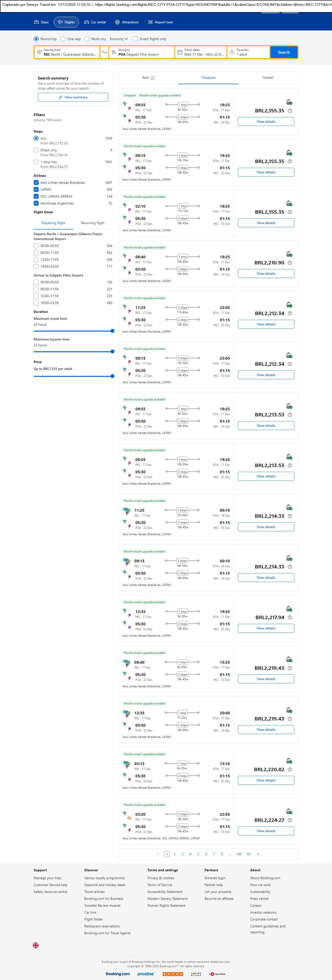Open the Economy cabin class dropdown
This screenshot has height=980, width=332.
[118, 39]
